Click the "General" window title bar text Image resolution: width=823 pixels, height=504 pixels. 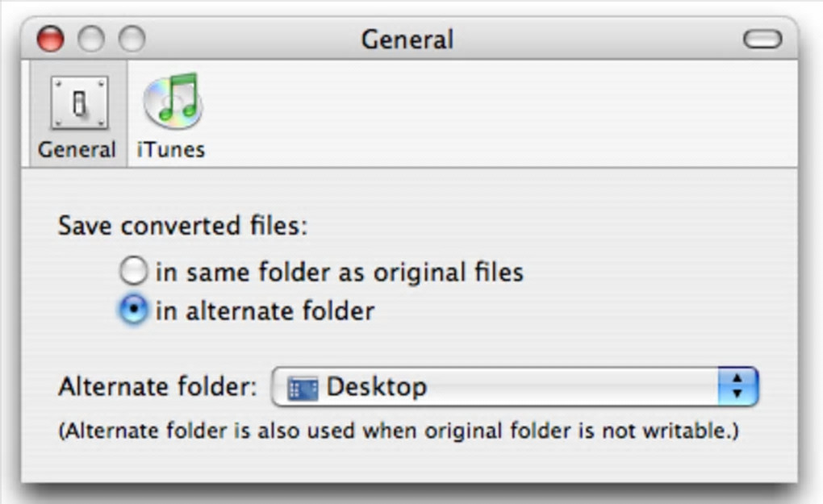tap(407, 39)
